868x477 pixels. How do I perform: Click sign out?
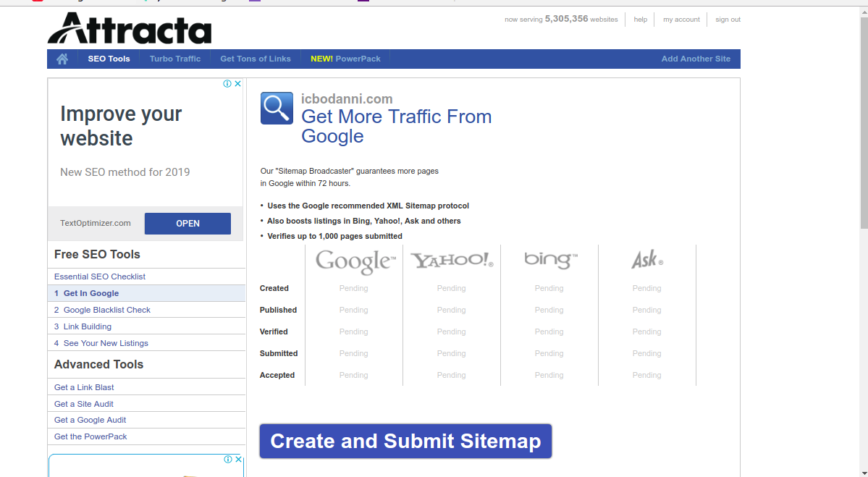click(728, 20)
